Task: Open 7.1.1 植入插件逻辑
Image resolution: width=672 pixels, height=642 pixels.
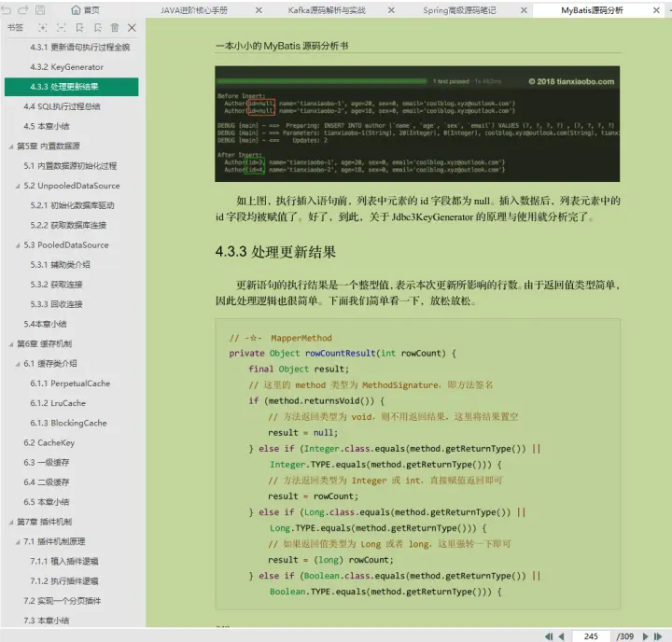Action: coord(63,561)
